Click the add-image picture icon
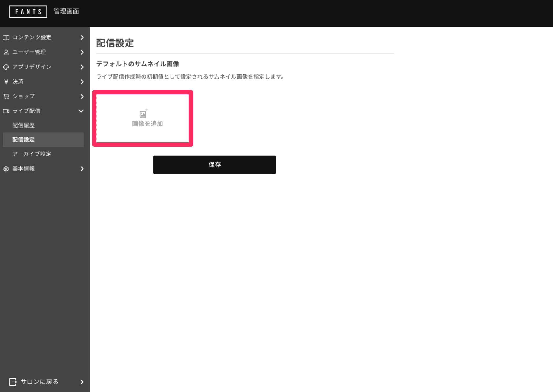This screenshot has width=553, height=392. click(143, 114)
